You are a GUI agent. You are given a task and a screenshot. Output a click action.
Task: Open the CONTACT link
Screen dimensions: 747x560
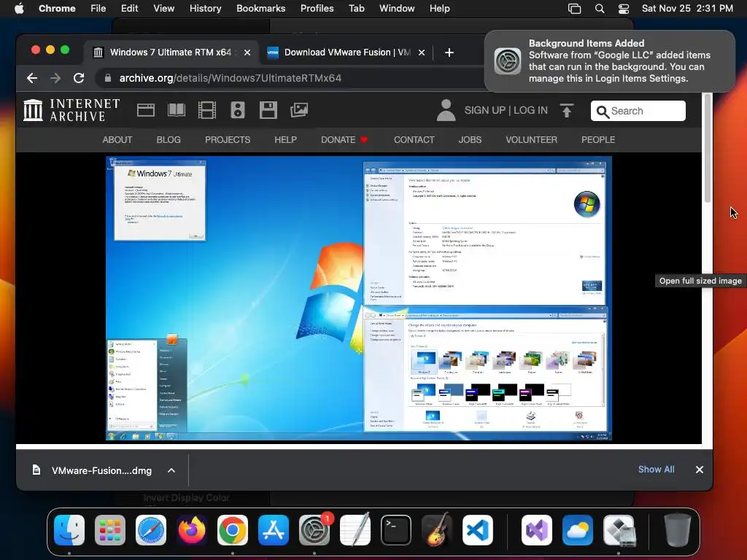pos(414,139)
